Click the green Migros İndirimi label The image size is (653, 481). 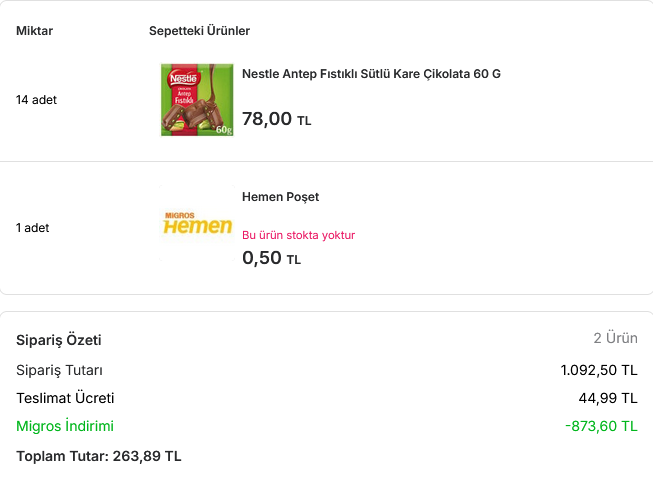pos(65,426)
